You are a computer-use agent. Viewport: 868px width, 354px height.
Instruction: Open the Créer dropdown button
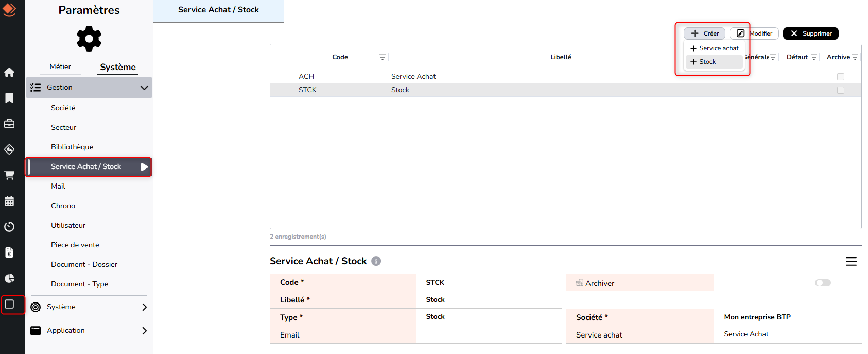point(704,33)
